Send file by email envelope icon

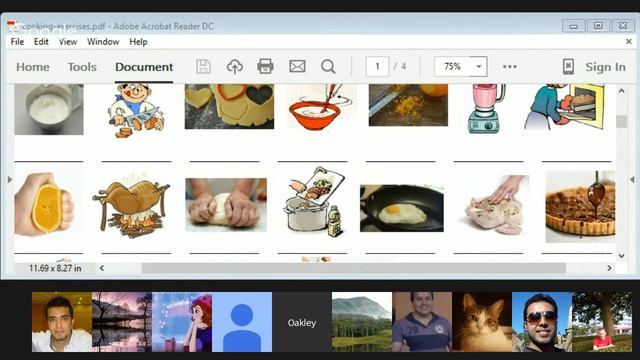pyautogui.click(x=297, y=66)
